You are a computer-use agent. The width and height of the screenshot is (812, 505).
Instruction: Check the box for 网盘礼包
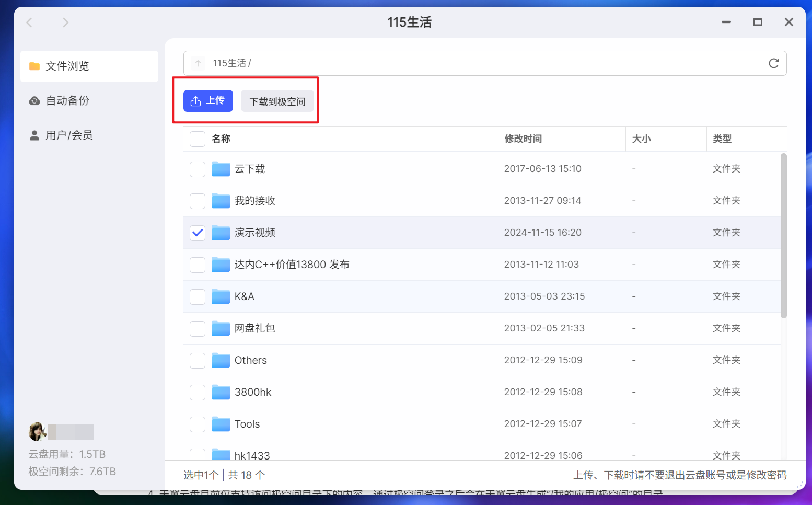pos(198,329)
